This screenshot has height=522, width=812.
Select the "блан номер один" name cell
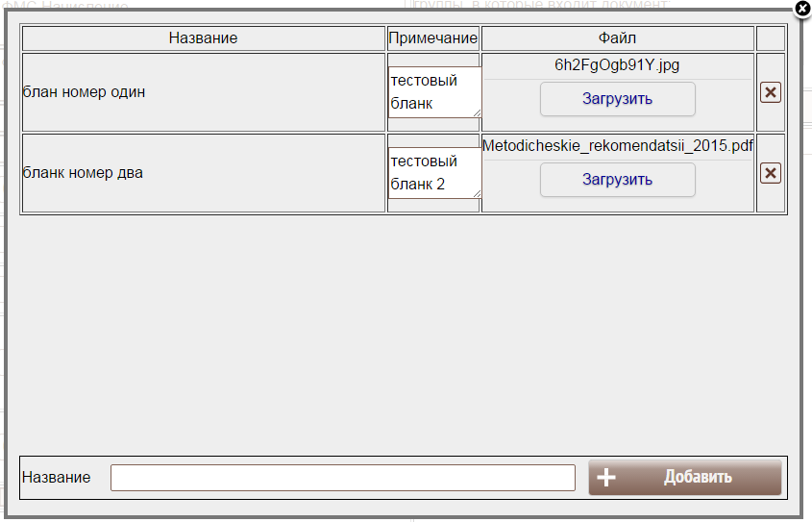click(x=85, y=92)
